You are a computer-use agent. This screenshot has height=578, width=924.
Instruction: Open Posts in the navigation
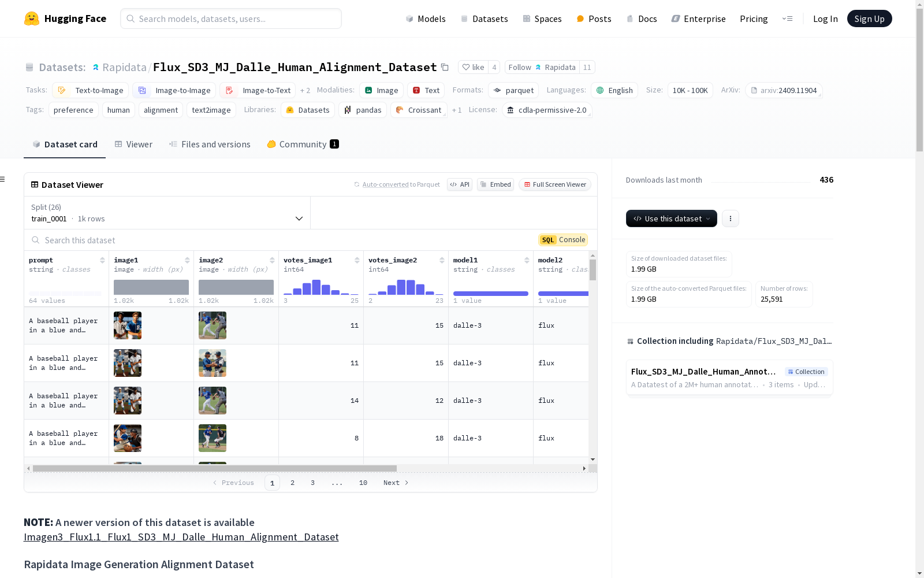tap(594, 18)
